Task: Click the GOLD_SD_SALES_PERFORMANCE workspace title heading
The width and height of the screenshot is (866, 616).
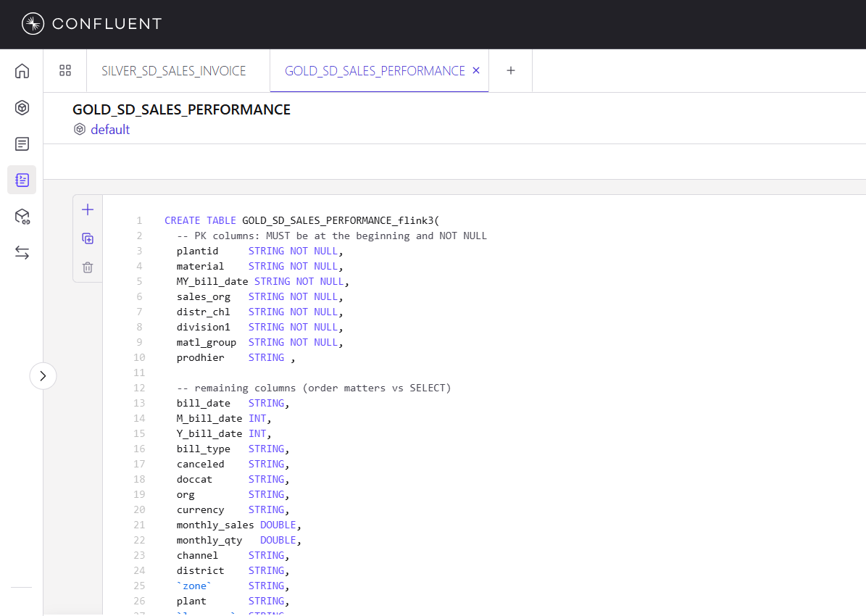Action: [181, 109]
